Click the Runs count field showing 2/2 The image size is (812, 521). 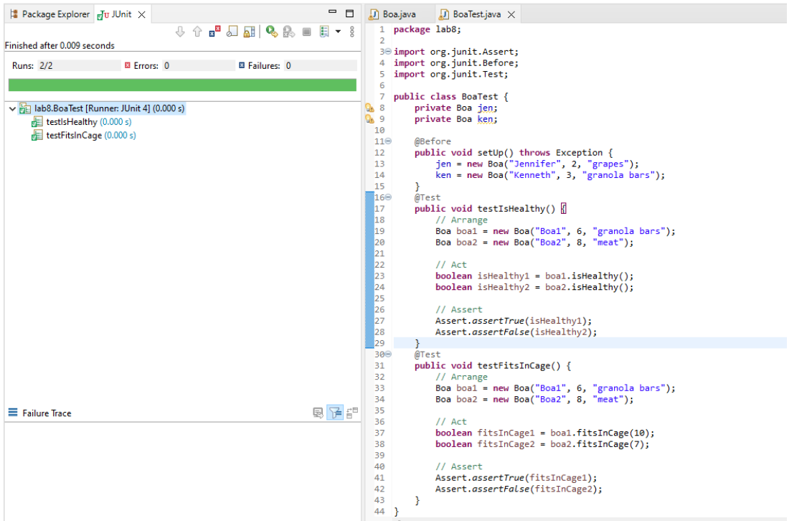pos(78,66)
